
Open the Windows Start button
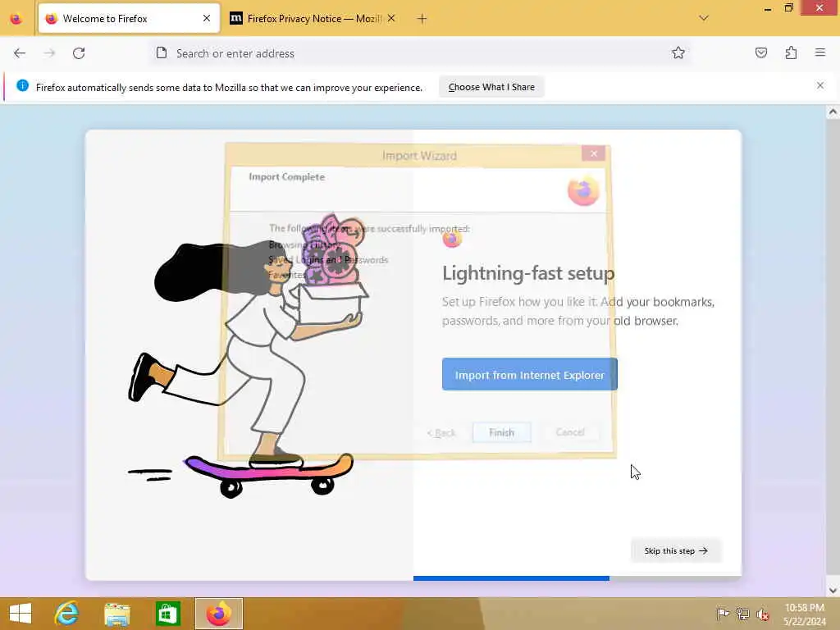(21, 614)
